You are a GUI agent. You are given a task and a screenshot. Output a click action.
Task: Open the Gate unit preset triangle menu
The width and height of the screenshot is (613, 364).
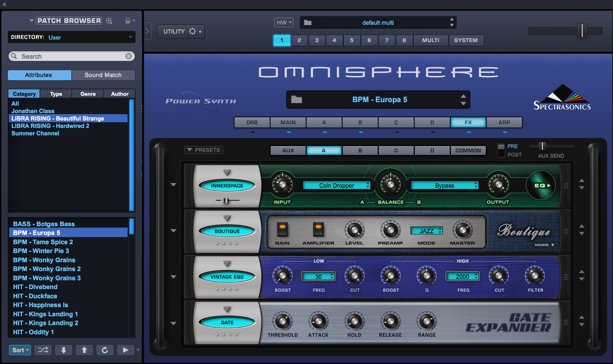point(227,310)
